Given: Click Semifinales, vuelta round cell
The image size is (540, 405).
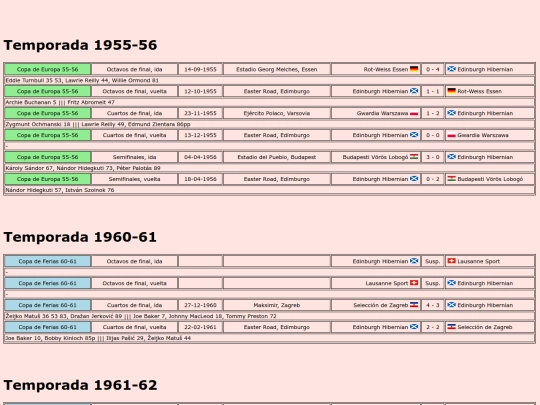Looking at the screenshot, I should point(134,179).
